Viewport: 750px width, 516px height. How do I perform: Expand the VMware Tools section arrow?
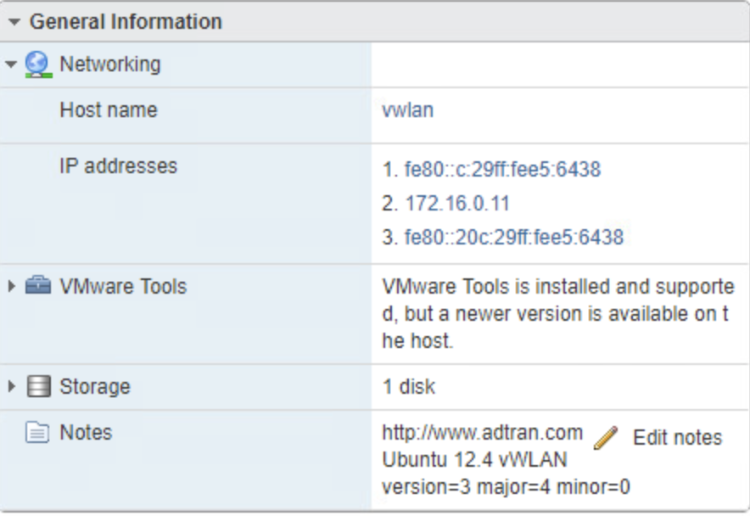11,287
